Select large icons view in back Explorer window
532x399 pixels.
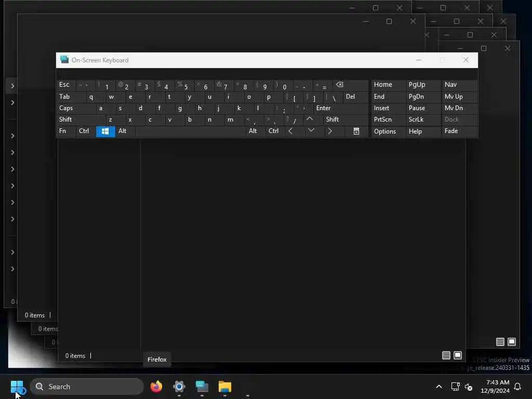(512, 342)
